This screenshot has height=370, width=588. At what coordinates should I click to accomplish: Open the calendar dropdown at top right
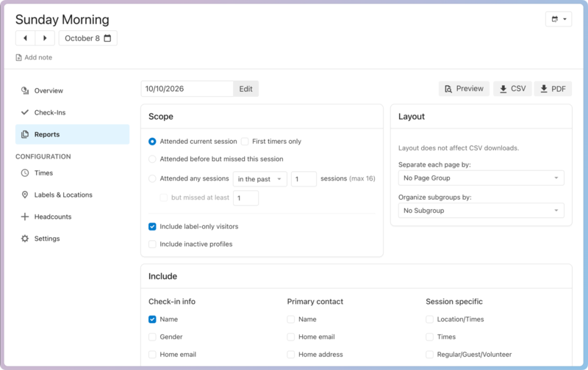[x=559, y=20]
